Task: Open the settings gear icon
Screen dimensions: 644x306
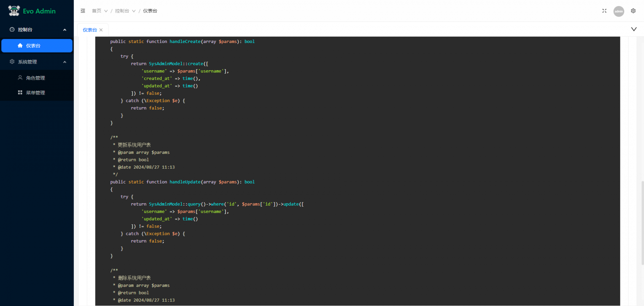Action: [x=633, y=11]
